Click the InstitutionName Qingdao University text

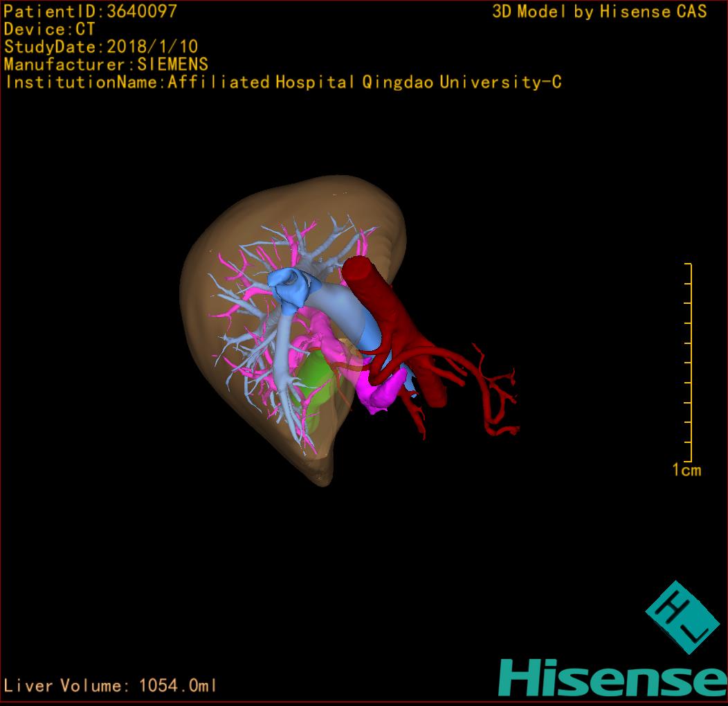(x=282, y=82)
